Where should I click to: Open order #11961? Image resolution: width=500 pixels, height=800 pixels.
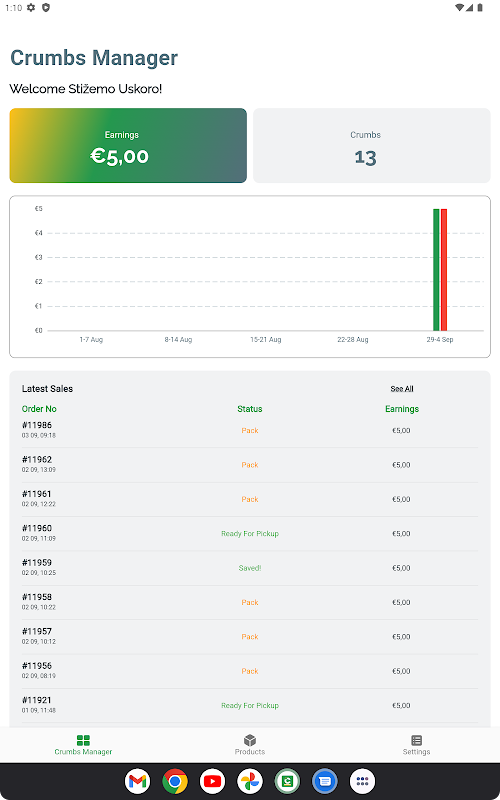tap(250, 499)
